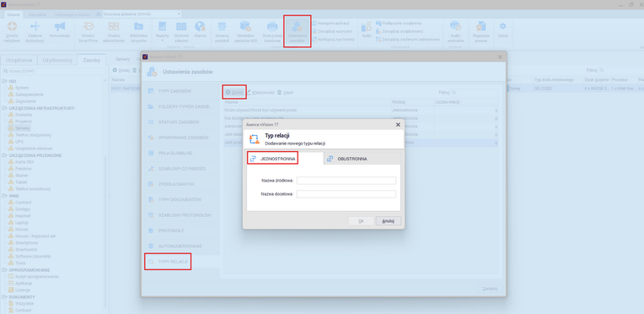Select Drukarka in the resources tree
The image size is (644, 314).
click(x=24, y=115)
